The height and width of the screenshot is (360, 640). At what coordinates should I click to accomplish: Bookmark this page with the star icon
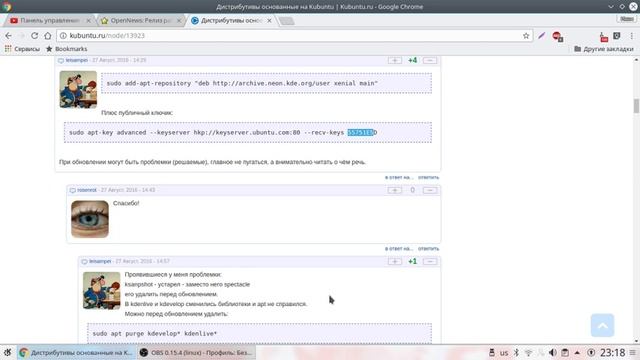[x=526, y=36]
